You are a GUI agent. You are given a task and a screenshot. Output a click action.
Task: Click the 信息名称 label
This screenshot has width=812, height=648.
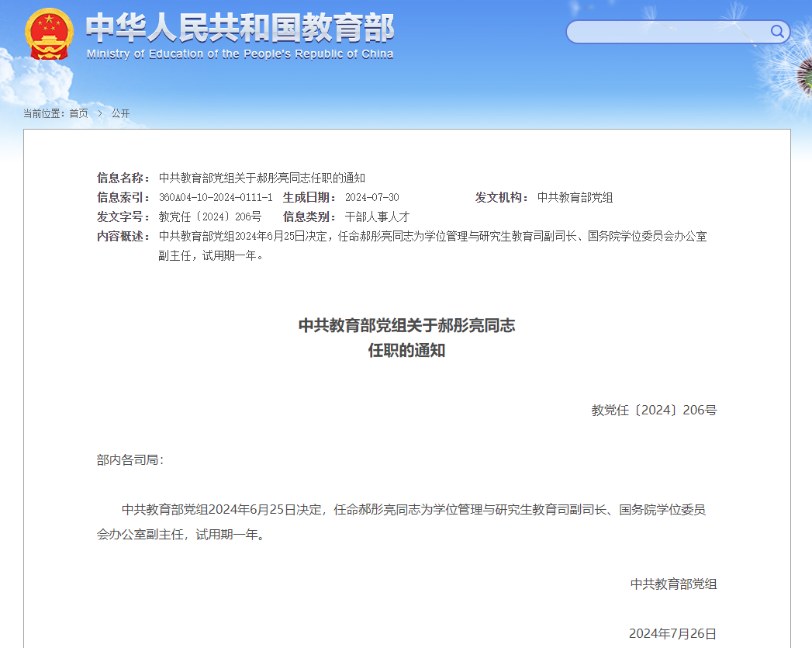(123, 178)
